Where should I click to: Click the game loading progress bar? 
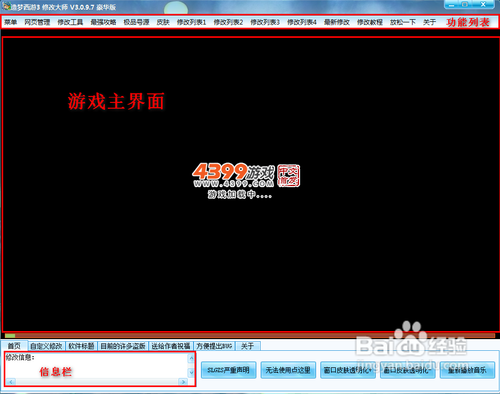pos(250,335)
